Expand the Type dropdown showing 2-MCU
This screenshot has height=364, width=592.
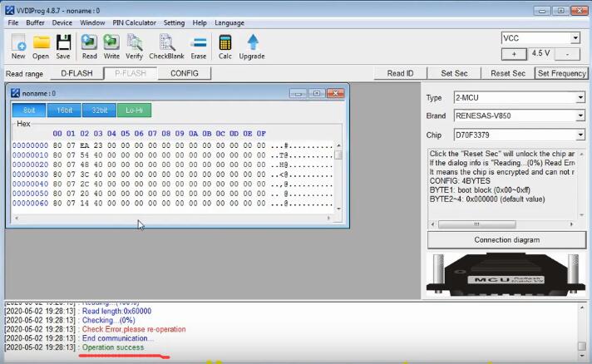pyautogui.click(x=580, y=98)
